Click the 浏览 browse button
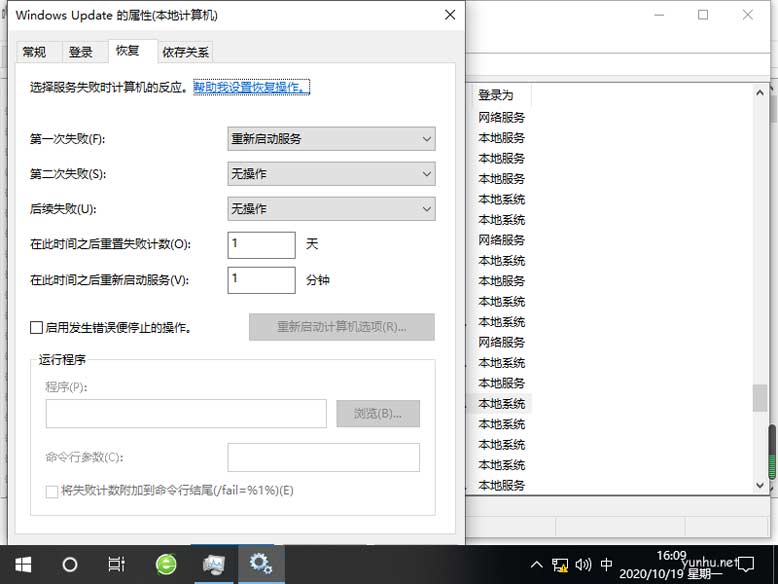Viewport: 778px width, 584px height. tap(378, 414)
